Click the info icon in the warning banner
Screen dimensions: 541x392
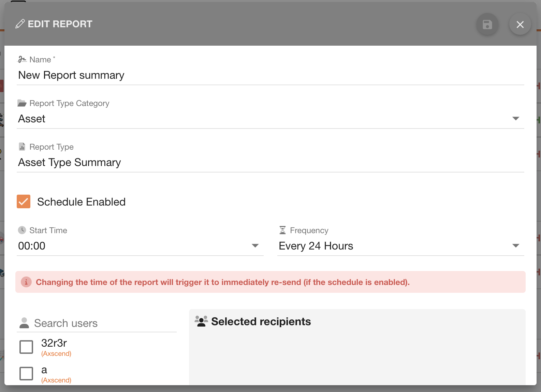pos(26,282)
